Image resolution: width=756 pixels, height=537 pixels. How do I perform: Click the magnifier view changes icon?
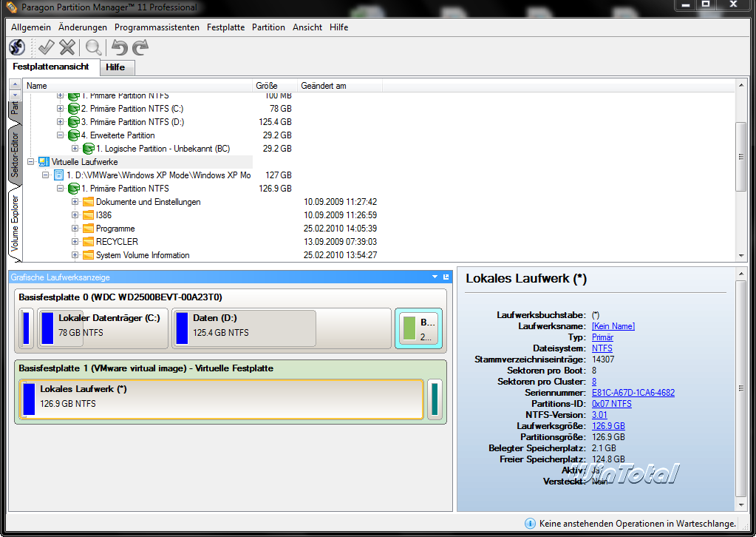93,47
